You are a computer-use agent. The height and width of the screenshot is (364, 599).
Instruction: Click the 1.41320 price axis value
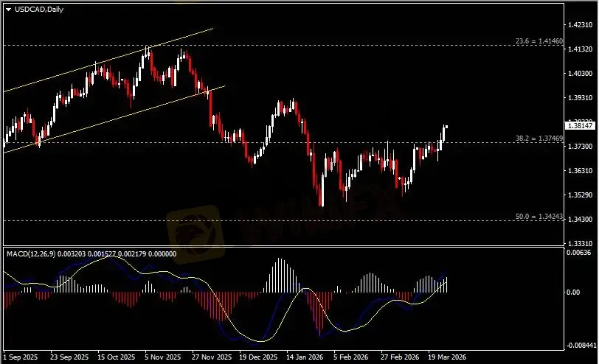coord(580,49)
